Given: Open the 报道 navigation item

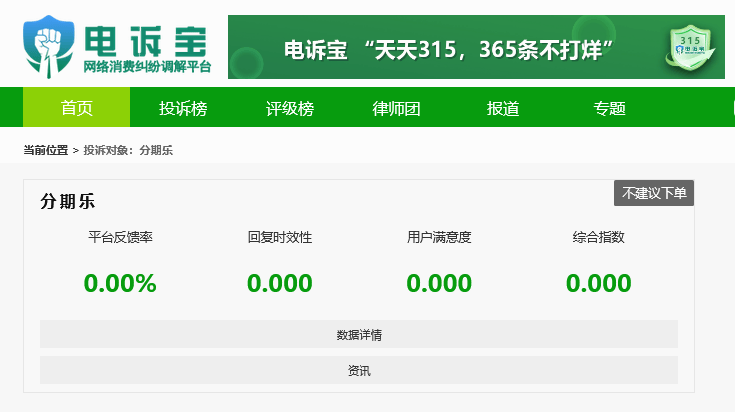Looking at the screenshot, I should pyautogui.click(x=502, y=108).
